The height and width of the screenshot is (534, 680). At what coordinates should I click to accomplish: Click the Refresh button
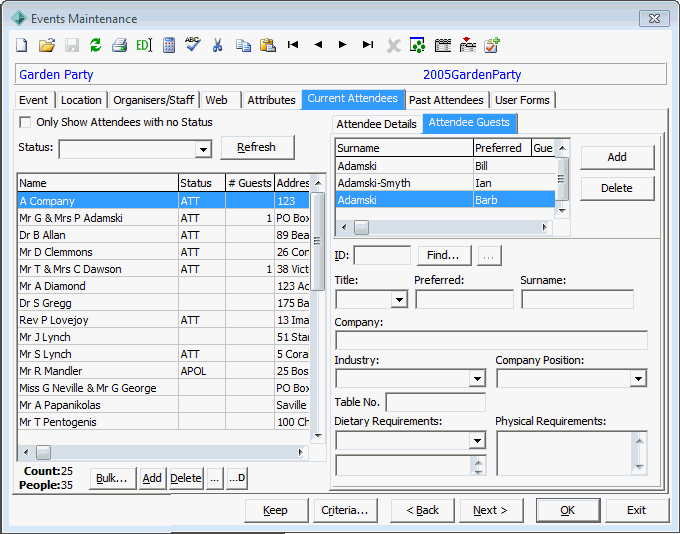(257, 147)
